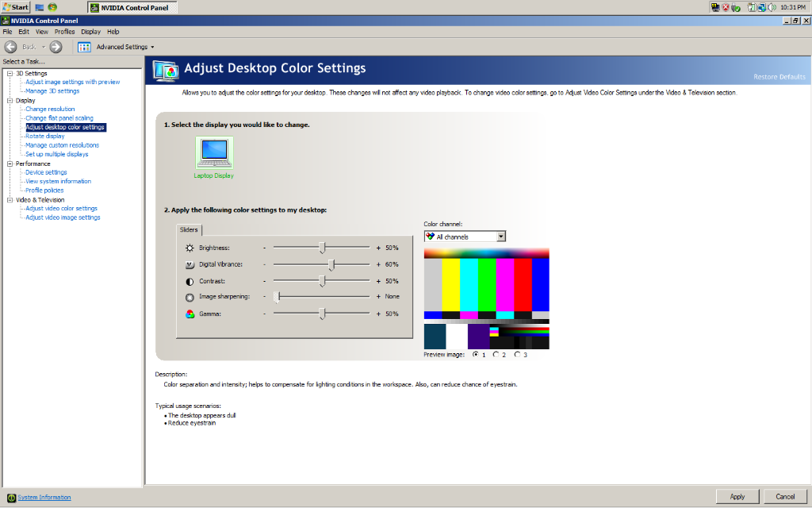The image size is (812, 508).
Task: Click the Brightness sun icon
Action: coord(190,248)
